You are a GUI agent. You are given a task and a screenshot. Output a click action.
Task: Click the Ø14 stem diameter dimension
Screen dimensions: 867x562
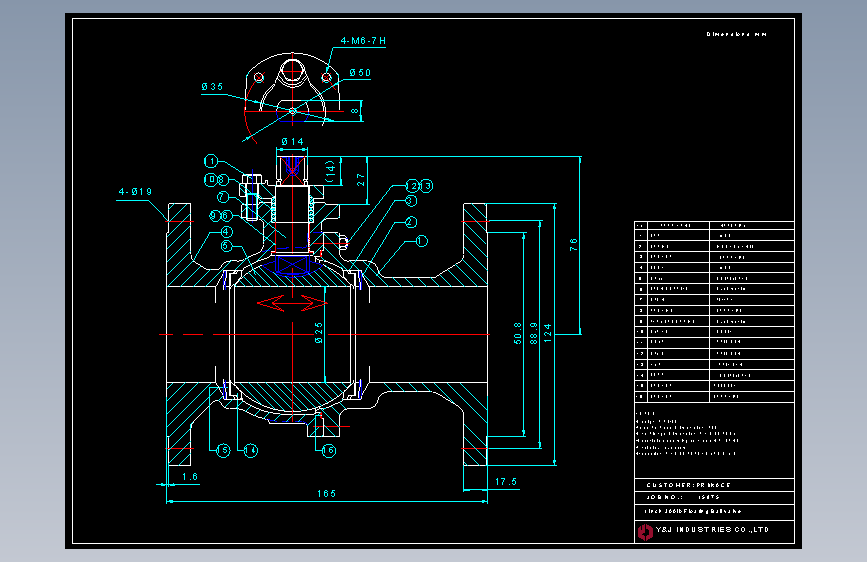[293, 142]
